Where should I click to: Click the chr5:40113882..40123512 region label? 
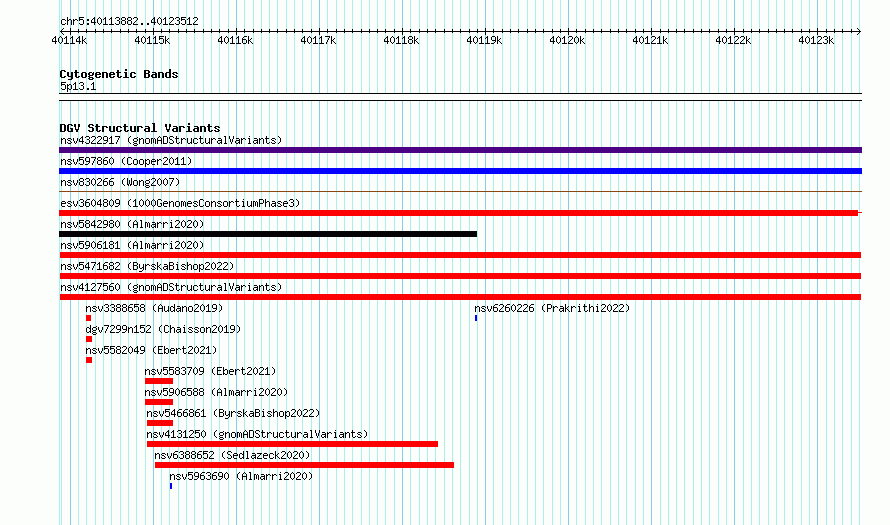coord(129,21)
